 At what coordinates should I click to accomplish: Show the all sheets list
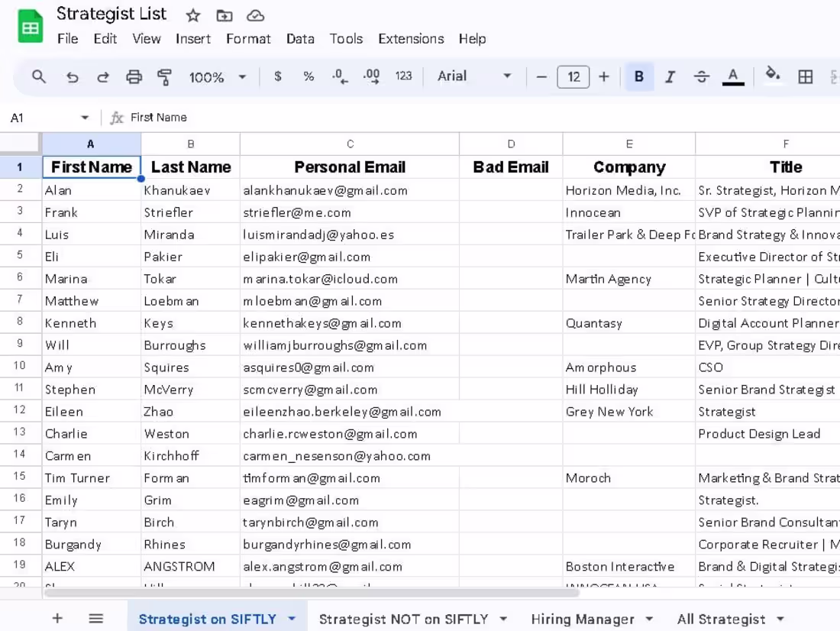pos(96,618)
